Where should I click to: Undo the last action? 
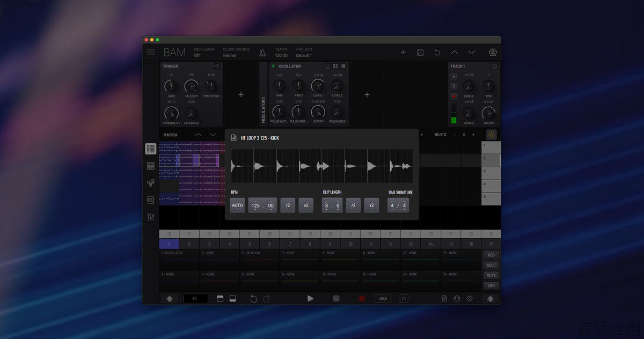[254, 298]
